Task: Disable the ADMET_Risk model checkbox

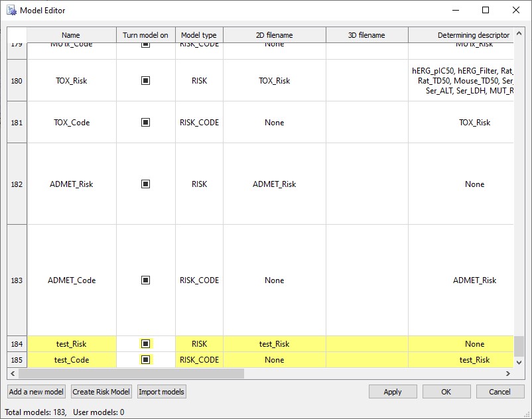Action: 145,184
